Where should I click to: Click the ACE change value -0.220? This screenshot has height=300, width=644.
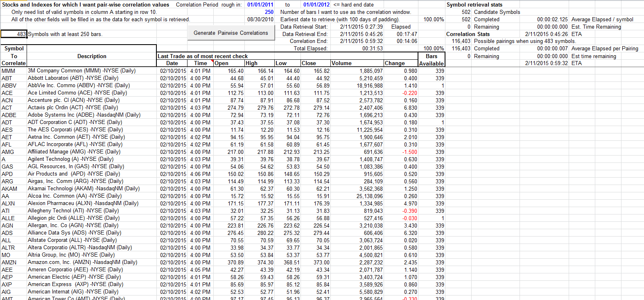409,93
